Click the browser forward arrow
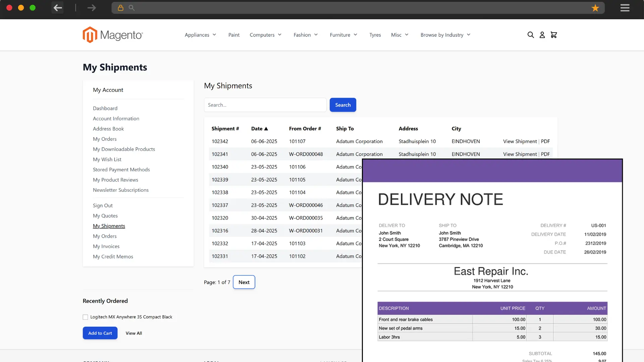 point(92,8)
